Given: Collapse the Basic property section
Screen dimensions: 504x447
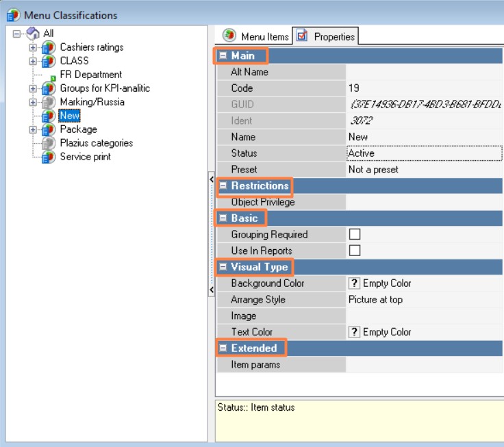Looking at the screenshot, I should click(223, 218).
